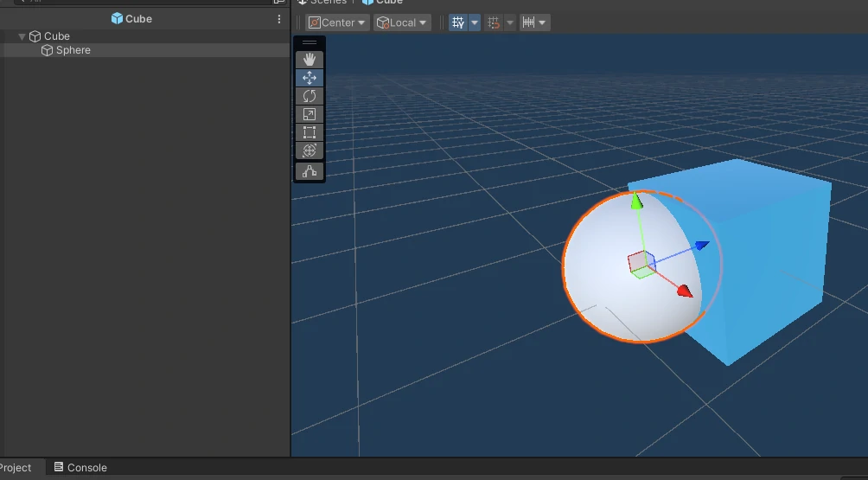
Task: Open the Local handle rotation dropdown
Action: [403, 22]
